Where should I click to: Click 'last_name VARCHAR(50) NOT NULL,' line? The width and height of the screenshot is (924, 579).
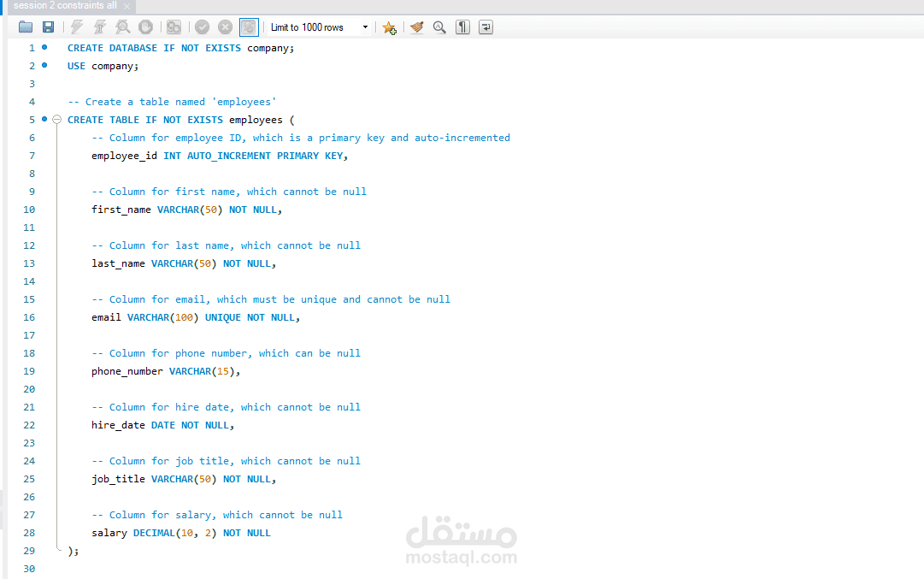183,263
